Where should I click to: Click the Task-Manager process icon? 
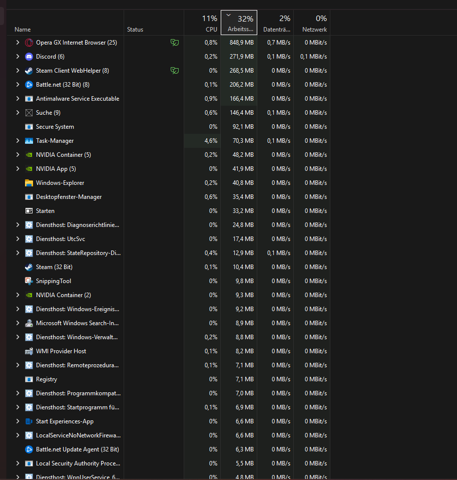pyautogui.click(x=29, y=141)
